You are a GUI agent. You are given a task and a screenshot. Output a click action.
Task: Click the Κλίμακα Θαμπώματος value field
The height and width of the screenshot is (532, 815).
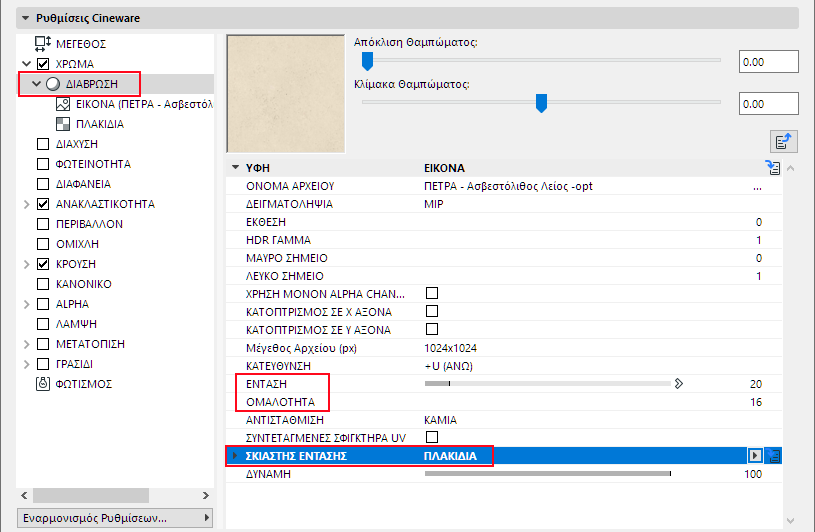[x=769, y=104]
